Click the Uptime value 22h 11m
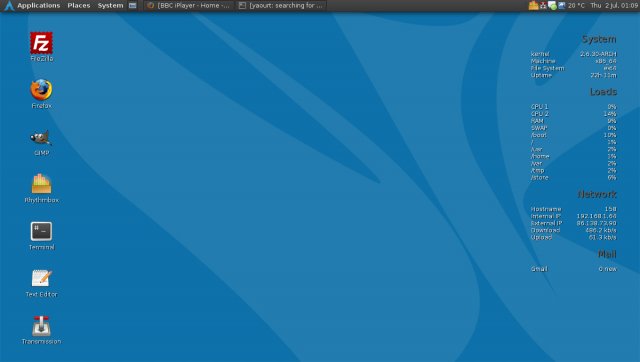640x362 pixels. click(603, 75)
